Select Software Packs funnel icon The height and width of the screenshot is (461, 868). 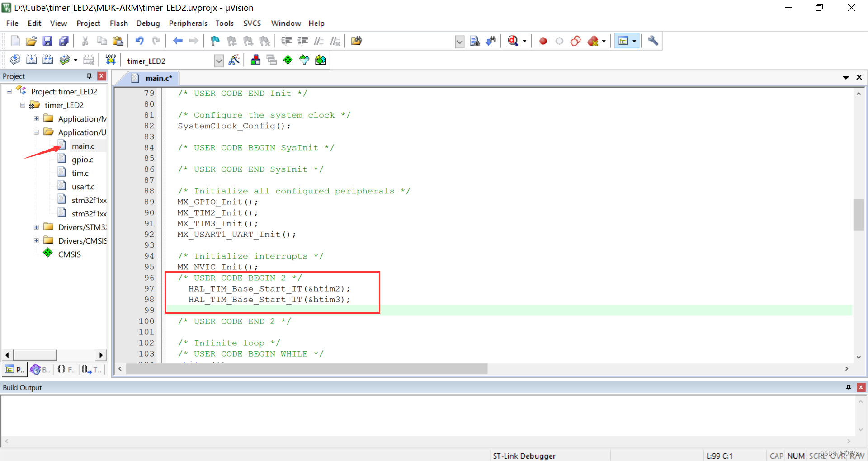click(304, 60)
